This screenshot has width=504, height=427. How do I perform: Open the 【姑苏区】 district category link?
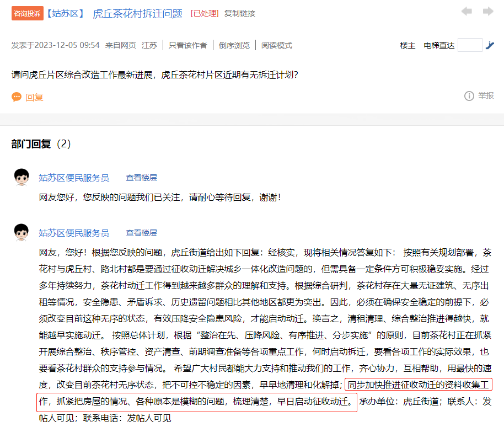(x=65, y=13)
